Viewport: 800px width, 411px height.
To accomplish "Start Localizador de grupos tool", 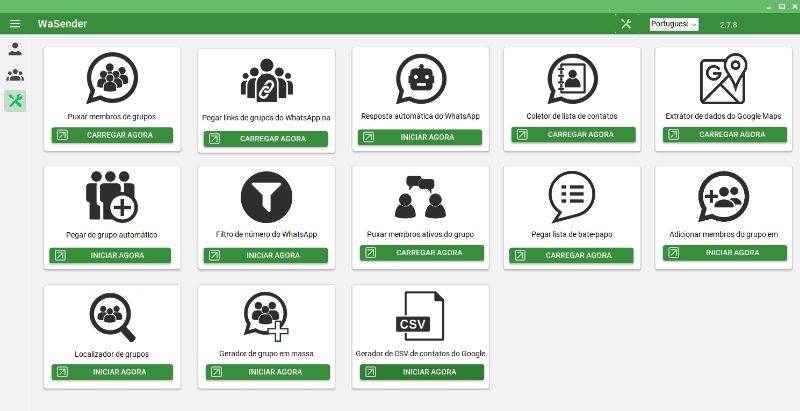I will coord(112,372).
